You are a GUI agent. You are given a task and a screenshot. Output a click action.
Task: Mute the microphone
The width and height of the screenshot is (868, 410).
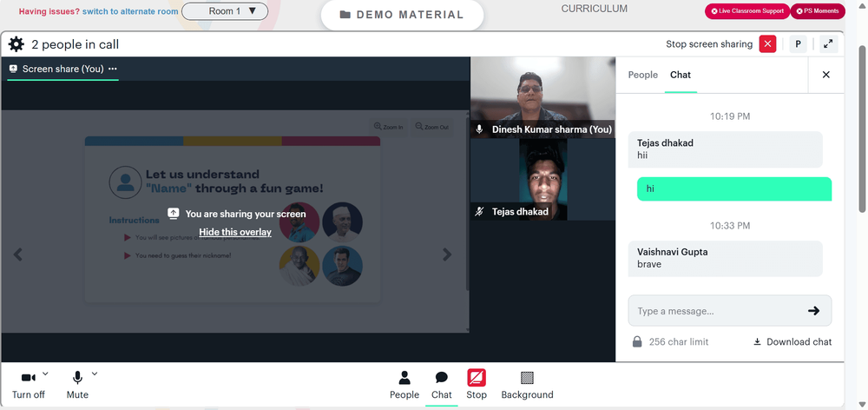pos(77,378)
